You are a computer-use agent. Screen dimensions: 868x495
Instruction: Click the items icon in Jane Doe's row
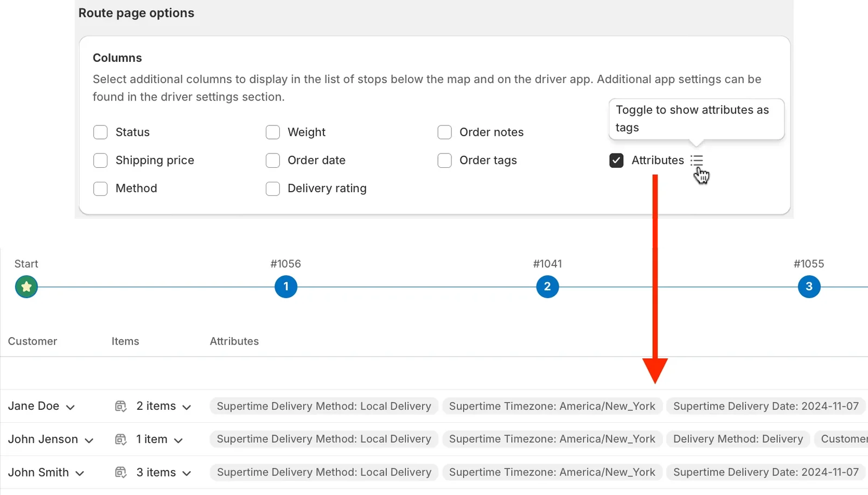pyautogui.click(x=121, y=406)
